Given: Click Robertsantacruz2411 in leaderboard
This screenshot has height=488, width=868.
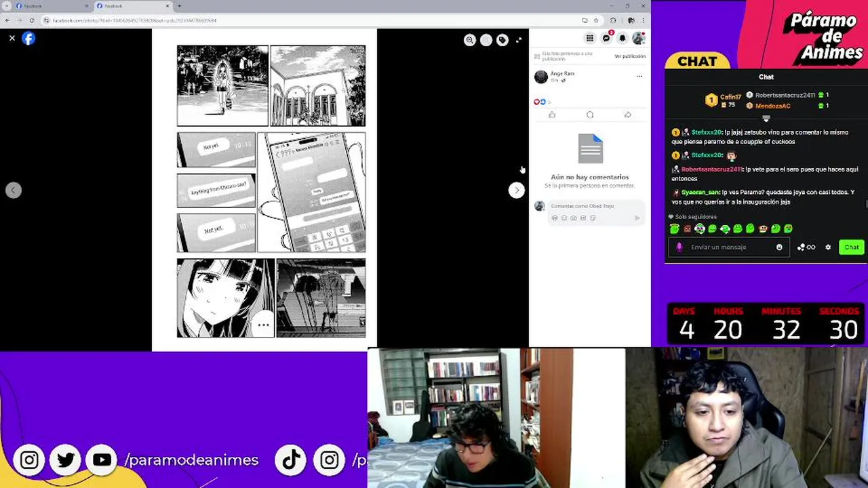Looking at the screenshot, I should (x=785, y=96).
